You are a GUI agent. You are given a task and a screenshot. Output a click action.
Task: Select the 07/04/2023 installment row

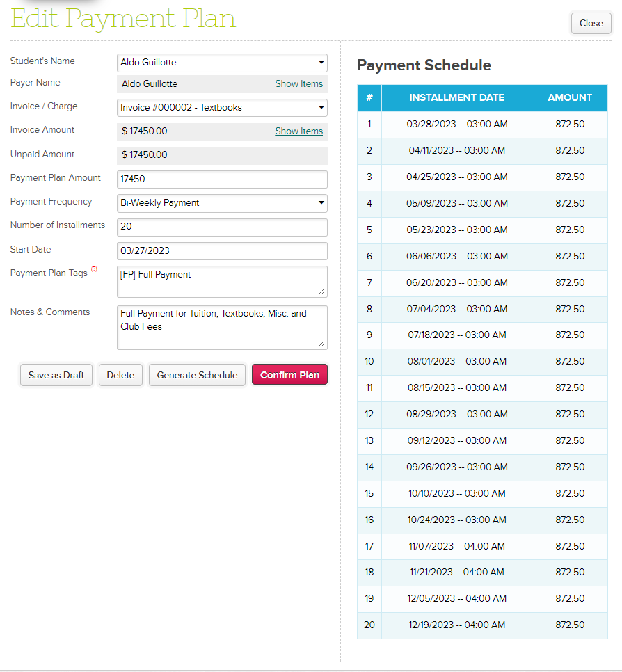click(456, 309)
